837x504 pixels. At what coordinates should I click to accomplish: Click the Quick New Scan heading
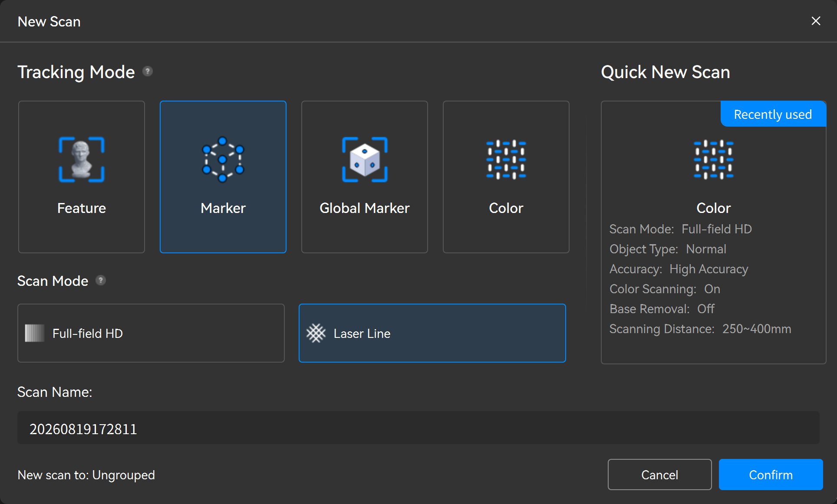666,72
